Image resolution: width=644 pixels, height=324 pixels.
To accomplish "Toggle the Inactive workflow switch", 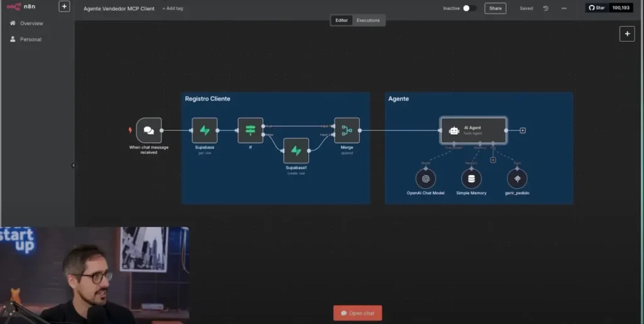I will (469, 8).
